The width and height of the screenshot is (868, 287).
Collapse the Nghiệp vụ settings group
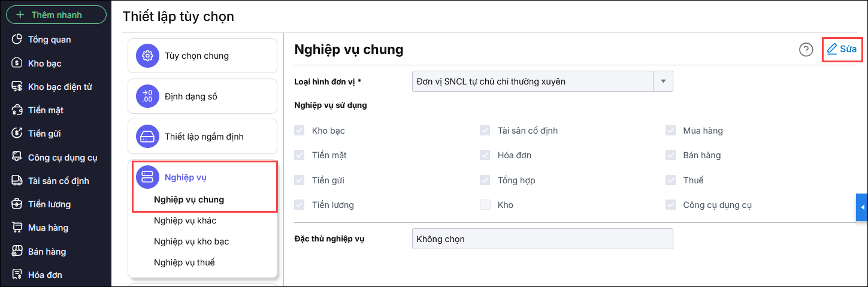click(186, 177)
